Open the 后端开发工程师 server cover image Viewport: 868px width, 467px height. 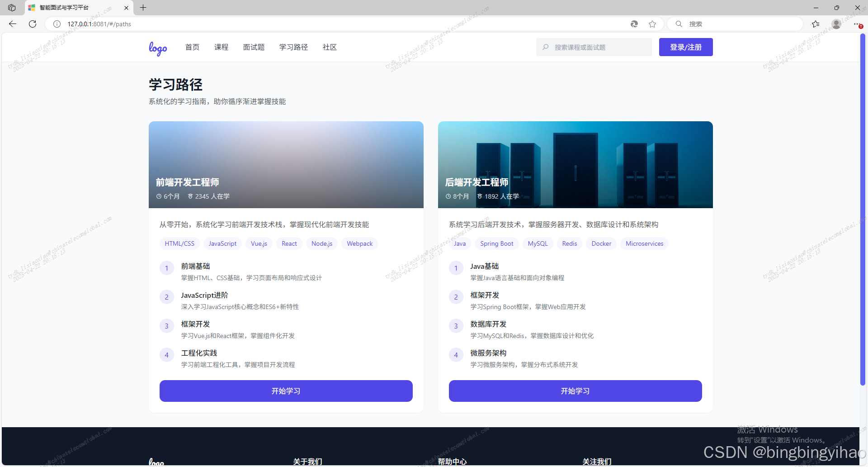pyautogui.click(x=576, y=165)
